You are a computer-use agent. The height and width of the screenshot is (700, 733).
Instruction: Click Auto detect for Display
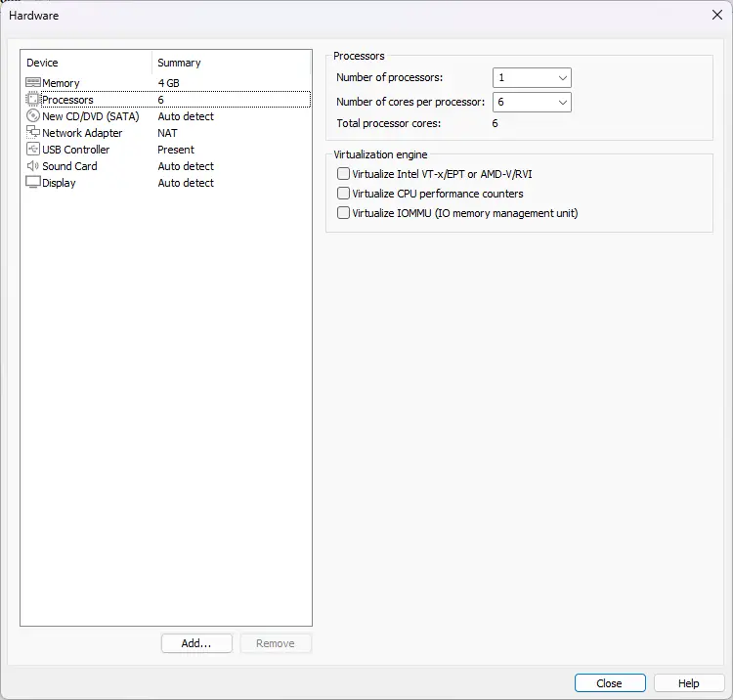click(x=186, y=183)
